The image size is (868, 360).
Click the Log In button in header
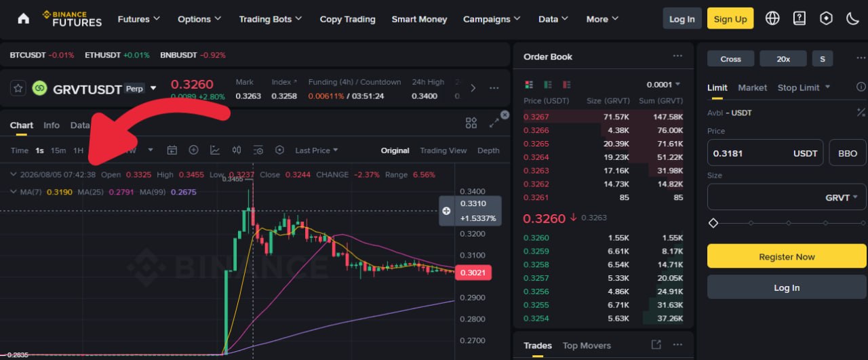[x=682, y=18]
